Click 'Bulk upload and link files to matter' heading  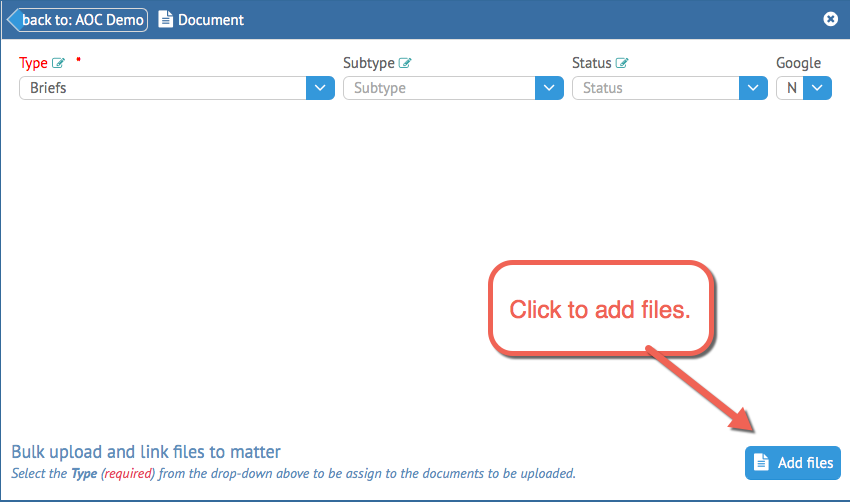(146, 452)
